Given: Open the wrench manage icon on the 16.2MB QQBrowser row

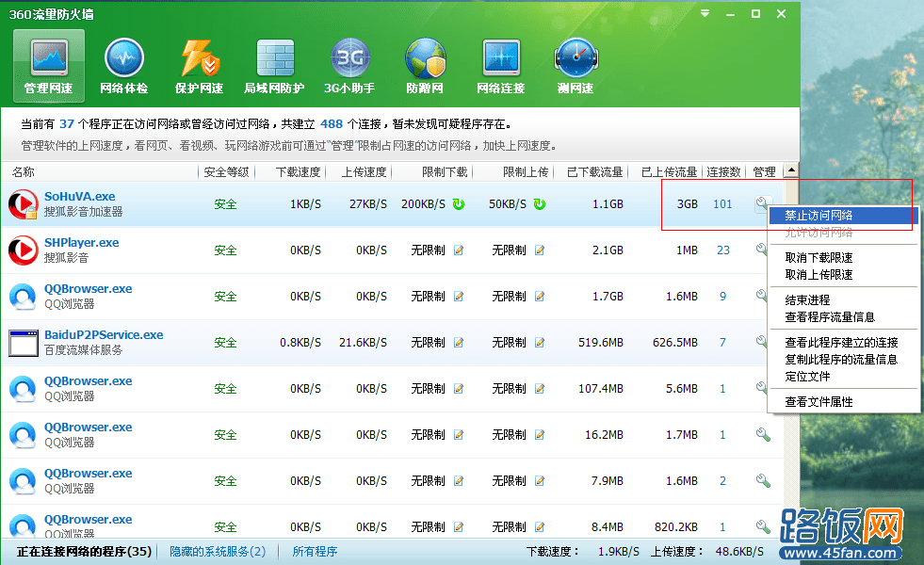Looking at the screenshot, I should pos(763,435).
